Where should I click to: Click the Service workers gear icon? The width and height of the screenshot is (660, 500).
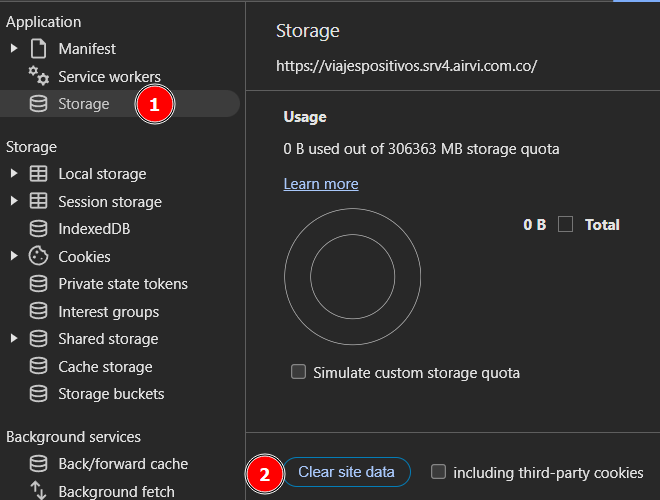(39, 76)
